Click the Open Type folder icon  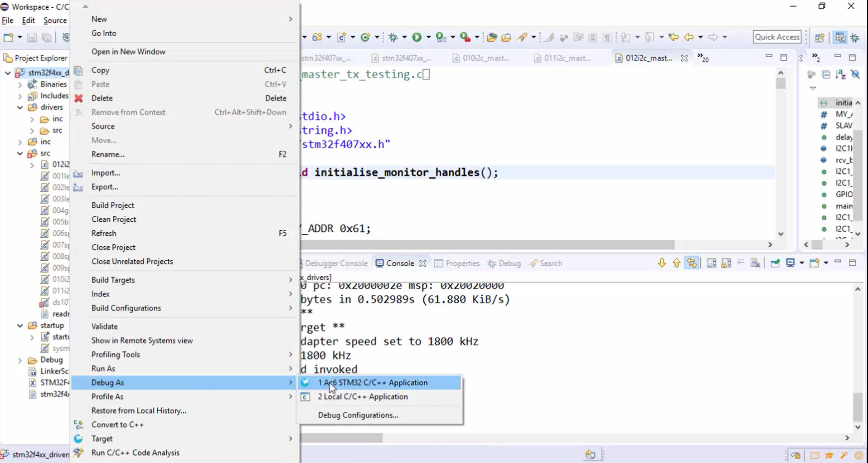(x=492, y=37)
